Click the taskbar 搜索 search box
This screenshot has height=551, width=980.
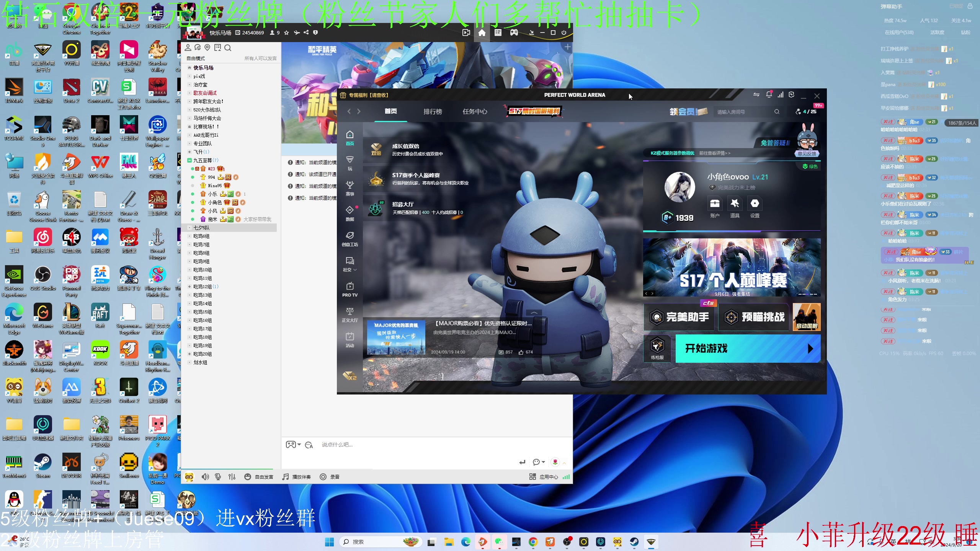click(381, 541)
